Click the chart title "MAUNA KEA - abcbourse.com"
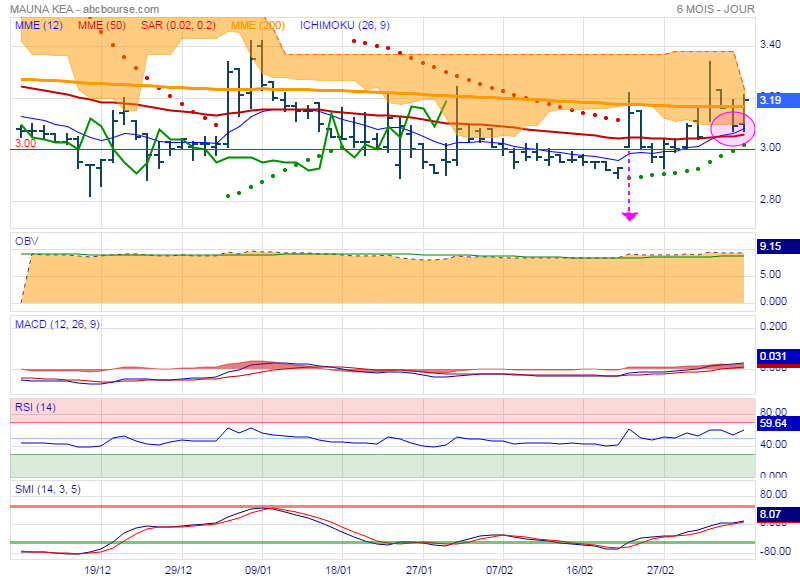The height and width of the screenshot is (580, 800). (85, 9)
